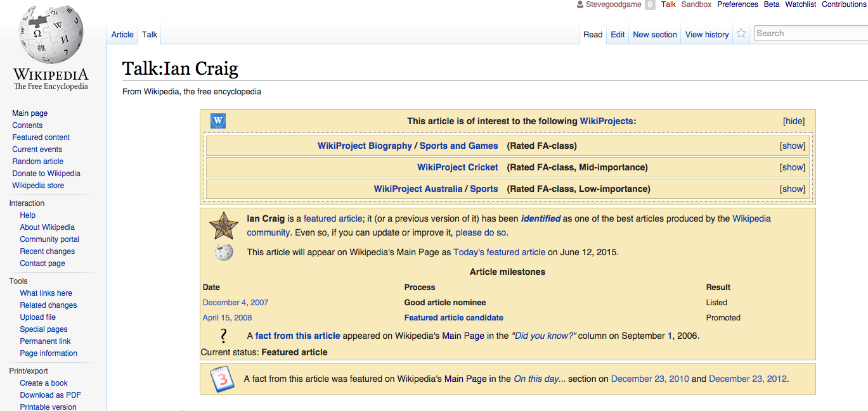868x411 pixels.
Task: Open Today's featured article link
Action: (499, 252)
